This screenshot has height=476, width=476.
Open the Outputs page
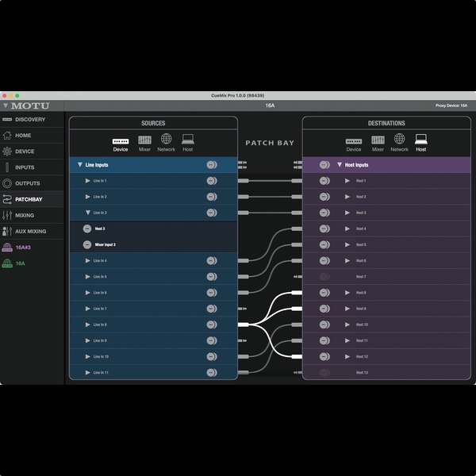32,183
